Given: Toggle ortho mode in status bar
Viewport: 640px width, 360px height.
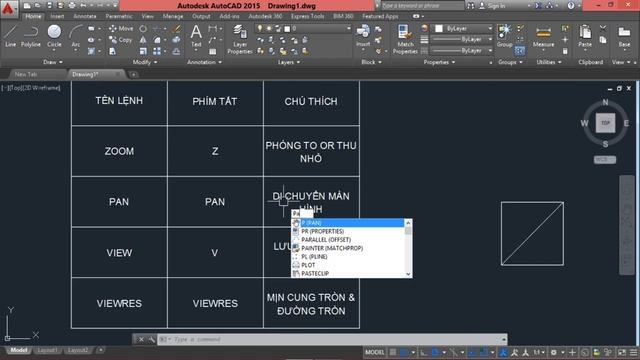Looking at the screenshot, I should coord(424,352).
